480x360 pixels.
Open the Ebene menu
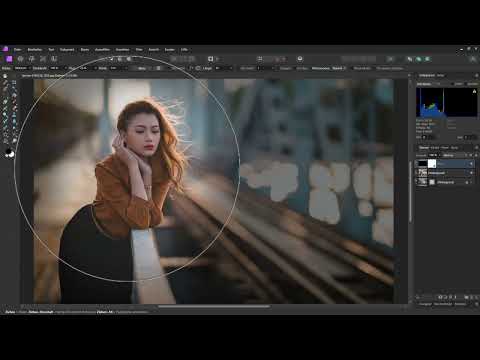point(85,49)
